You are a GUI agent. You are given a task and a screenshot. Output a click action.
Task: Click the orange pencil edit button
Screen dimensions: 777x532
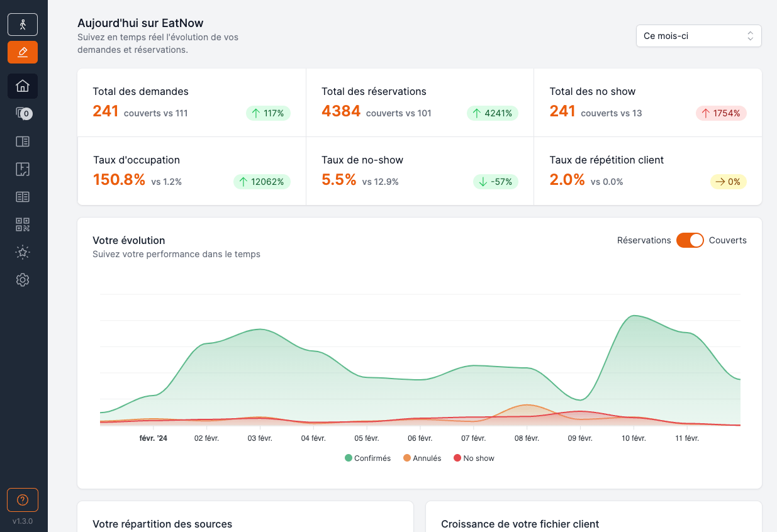23,52
